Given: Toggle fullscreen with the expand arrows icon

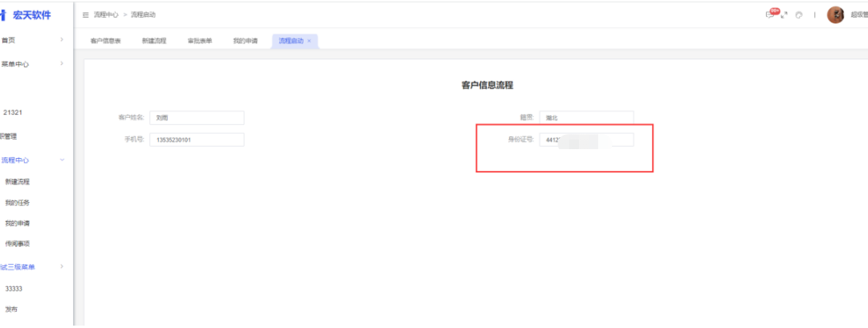Looking at the screenshot, I should (784, 15).
